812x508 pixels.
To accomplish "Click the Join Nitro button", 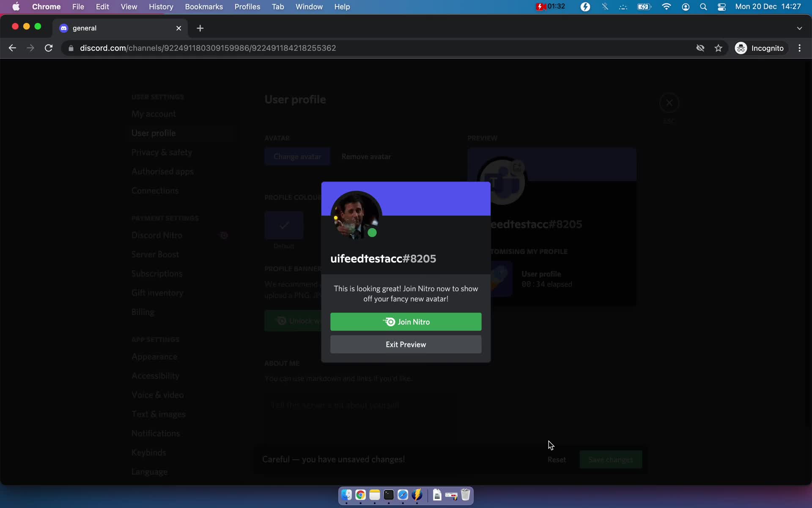I will coord(406,321).
